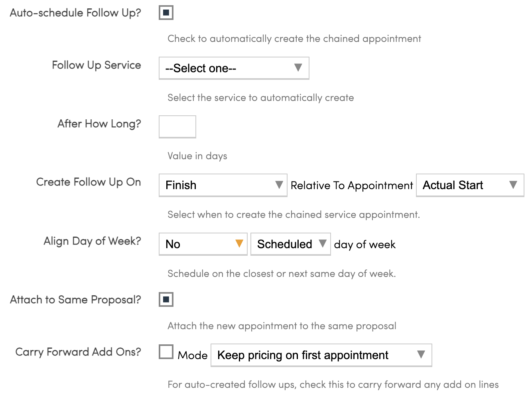Open the Finish dropdown for Create Follow Up On
This screenshot has height=395, width=532.
(x=223, y=185)
